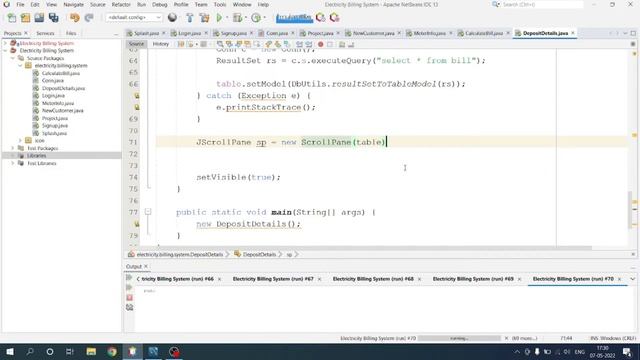Viewport: 640px width, 360px height.
Task: Collapse the main method code fold
Action: [148, 212]
